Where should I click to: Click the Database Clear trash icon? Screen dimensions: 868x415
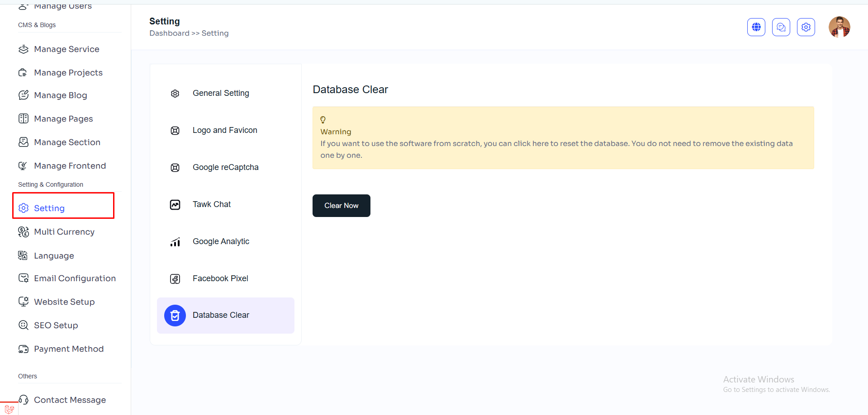pyautogui.click(x=175, y=316)
